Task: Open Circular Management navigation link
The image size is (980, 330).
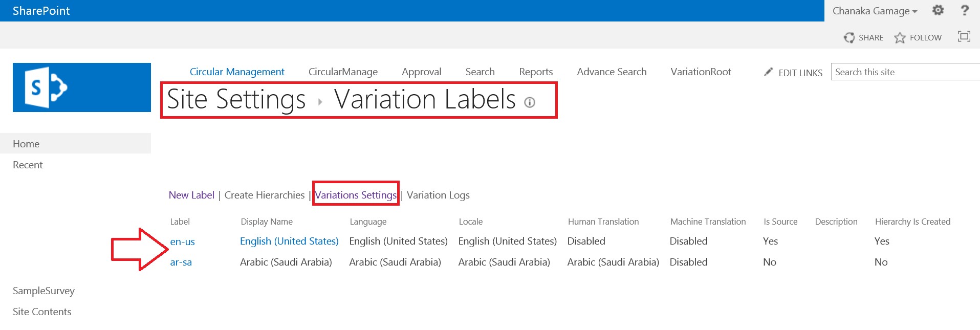Action: tap(237, 72)
